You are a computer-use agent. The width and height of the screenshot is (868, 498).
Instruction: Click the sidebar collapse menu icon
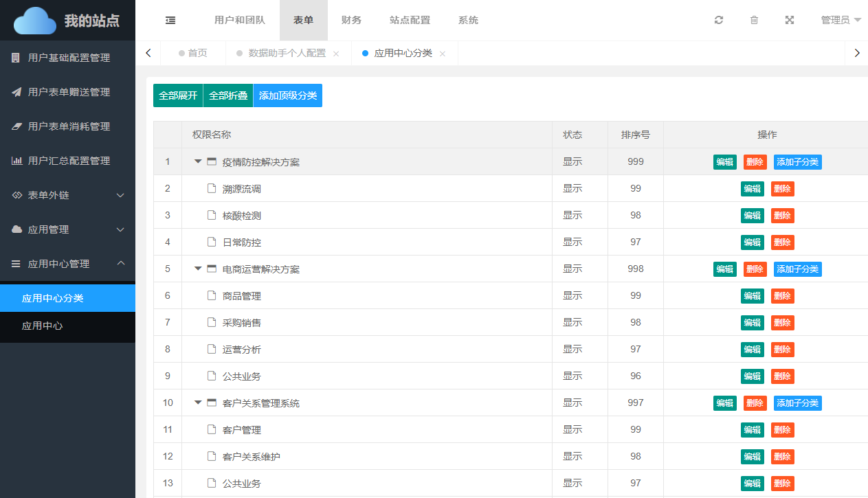tap(170, 21)
